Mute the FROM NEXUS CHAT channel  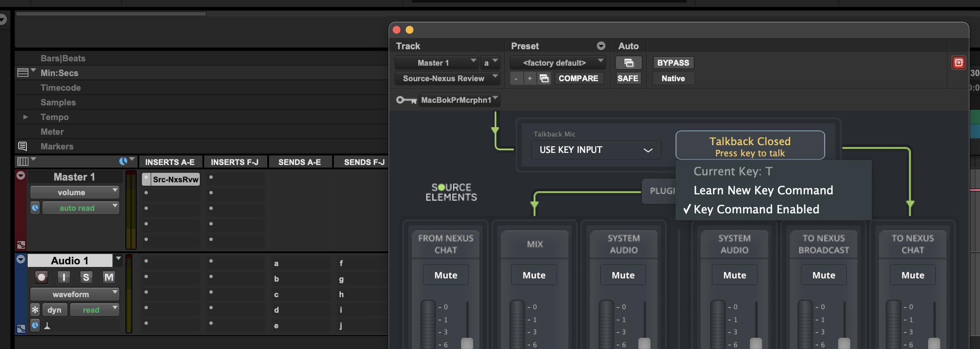pyautogui.click(x=445, y=275)
